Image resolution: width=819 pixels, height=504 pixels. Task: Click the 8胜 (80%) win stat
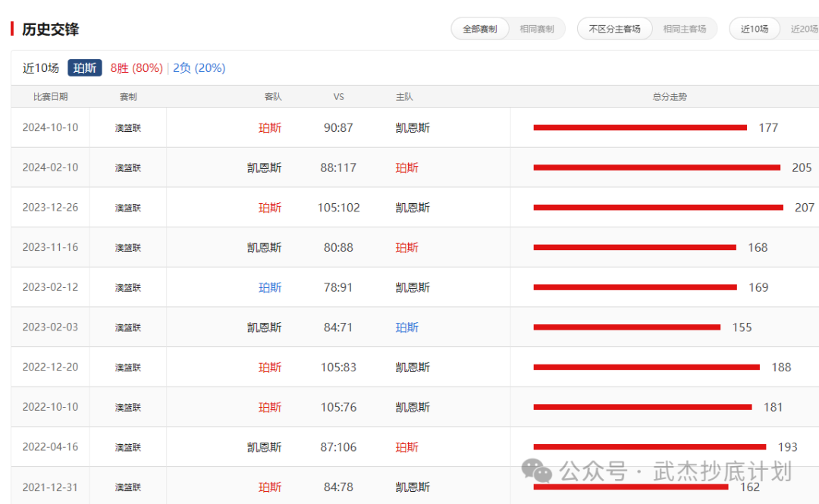pyautogui.click(x=136, y=68)
